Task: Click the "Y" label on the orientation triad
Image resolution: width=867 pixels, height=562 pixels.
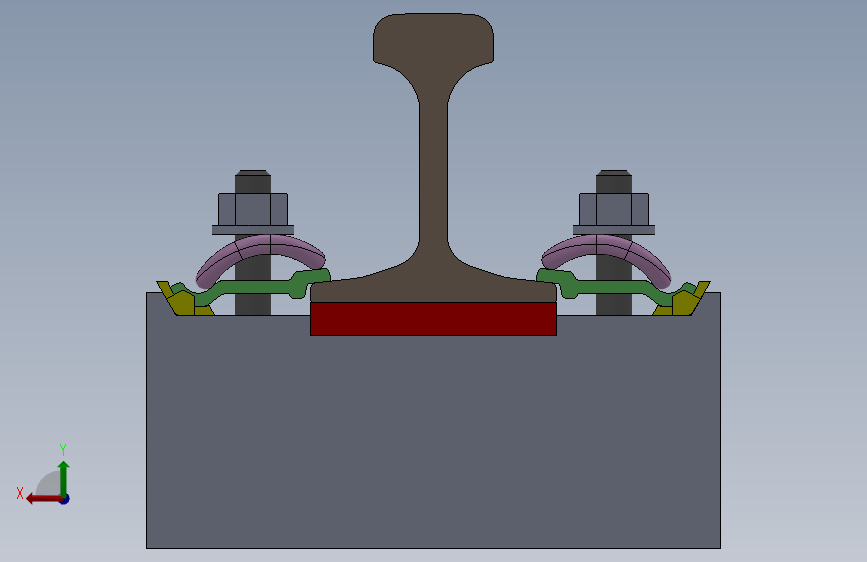Action: coord(63,449)
